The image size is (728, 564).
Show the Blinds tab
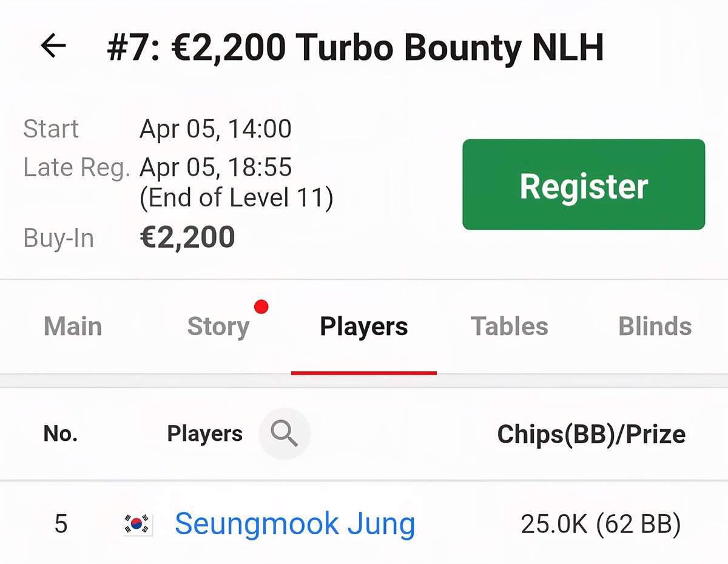tap(655, 327)
